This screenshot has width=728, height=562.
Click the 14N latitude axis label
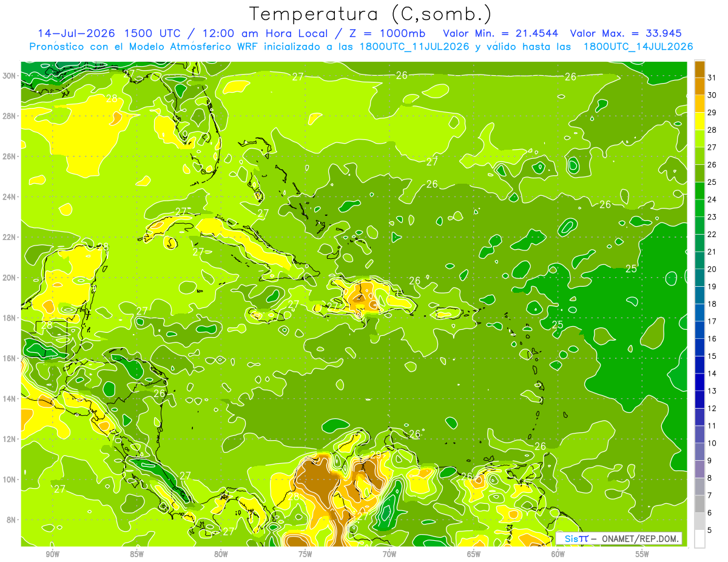(x=10, y=398)
